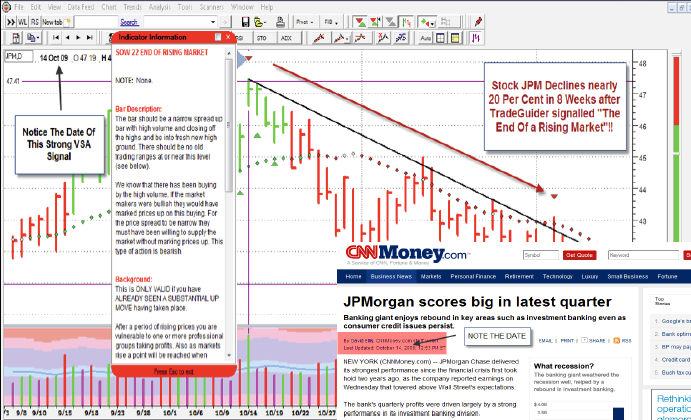Open the Personal Finance tab
Viewport: 691px width, 420px height.
(x=473, y=277)
